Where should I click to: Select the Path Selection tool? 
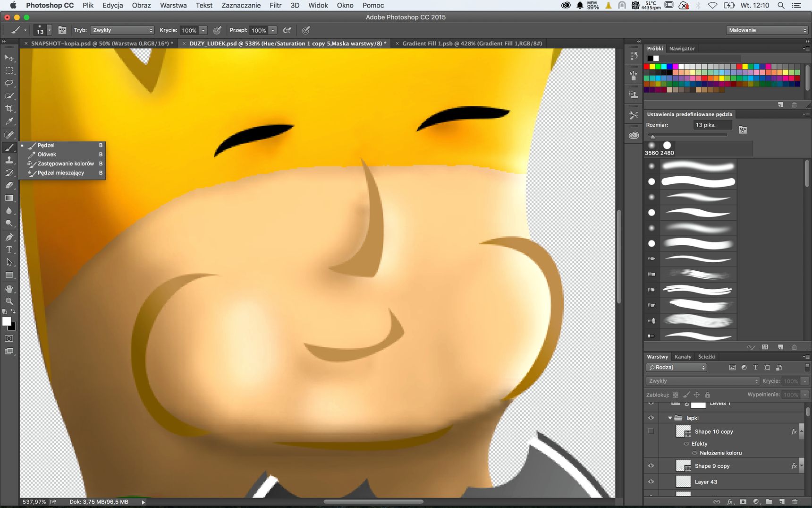coord(9,263)
